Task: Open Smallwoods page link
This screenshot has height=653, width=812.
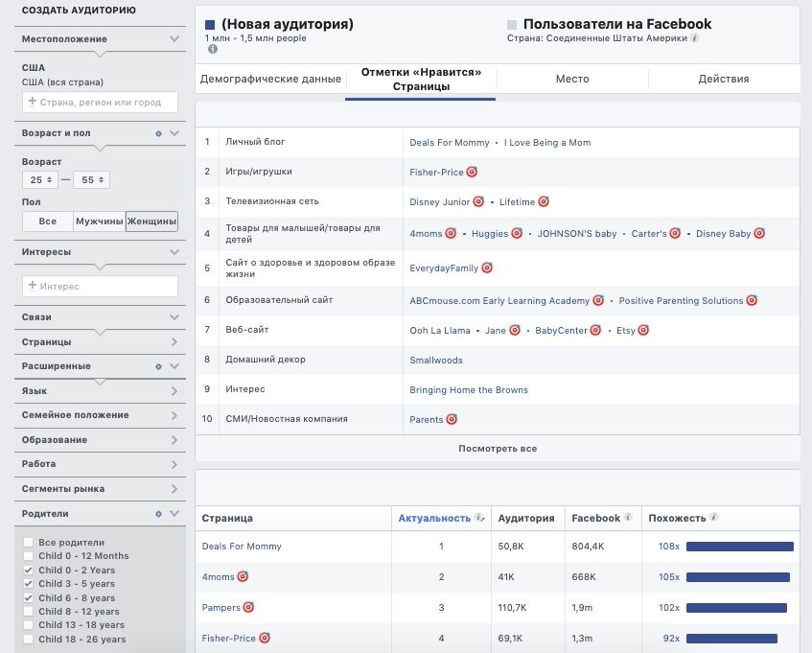Action: click(436, 360)
